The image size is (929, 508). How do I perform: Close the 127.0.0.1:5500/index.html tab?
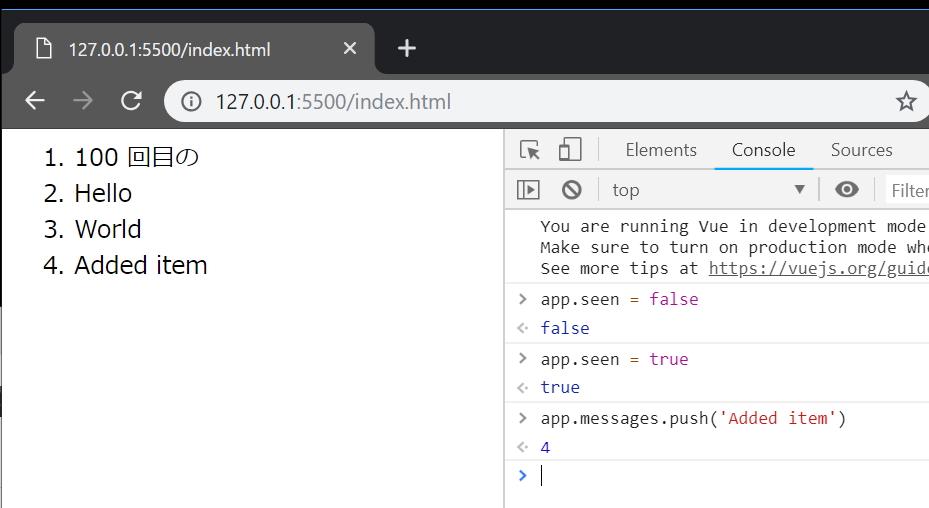(x=350, y=48)
